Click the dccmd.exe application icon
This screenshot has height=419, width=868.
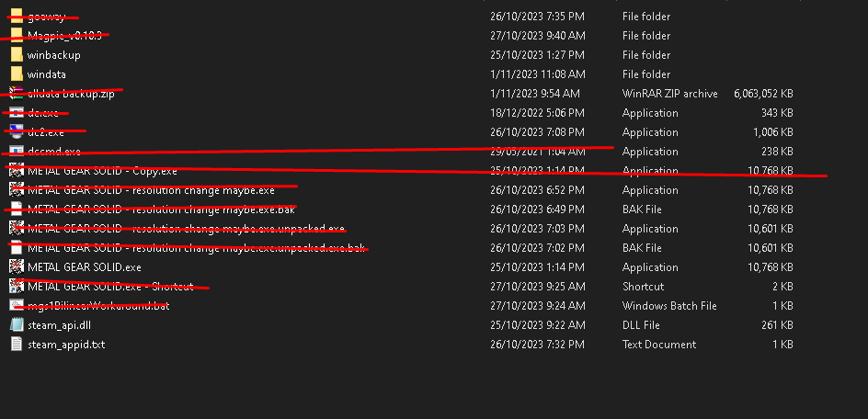(x=17, y=151)
